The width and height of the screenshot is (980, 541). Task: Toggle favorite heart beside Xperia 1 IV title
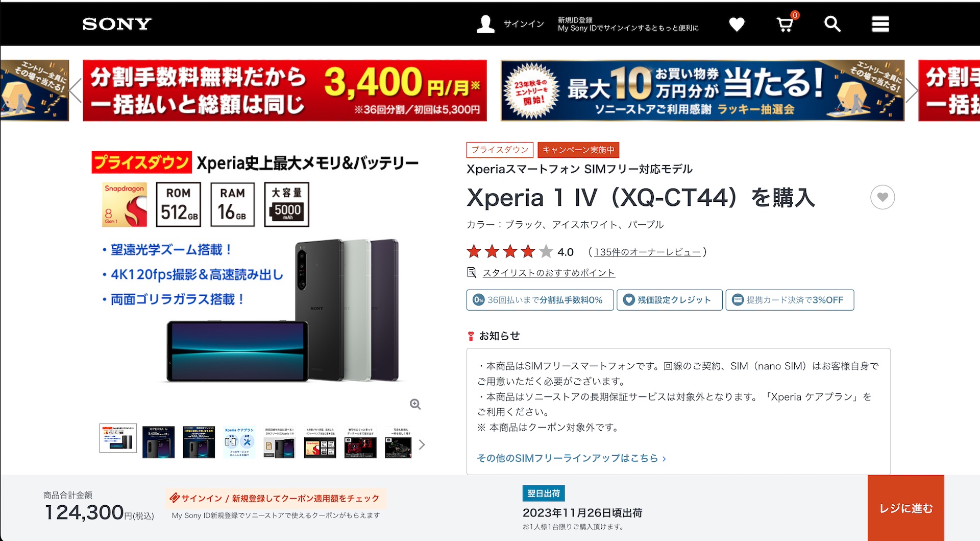pyautogui.click(x=883, y=197)
